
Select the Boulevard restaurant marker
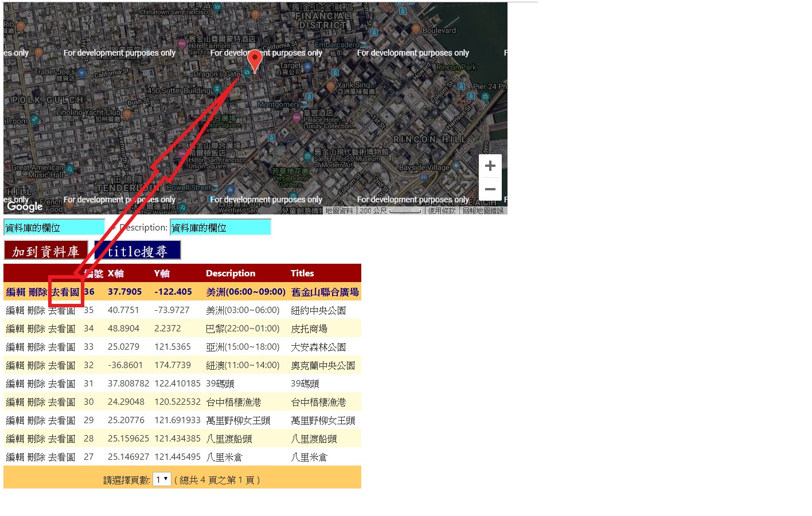[x=416, y=29]
